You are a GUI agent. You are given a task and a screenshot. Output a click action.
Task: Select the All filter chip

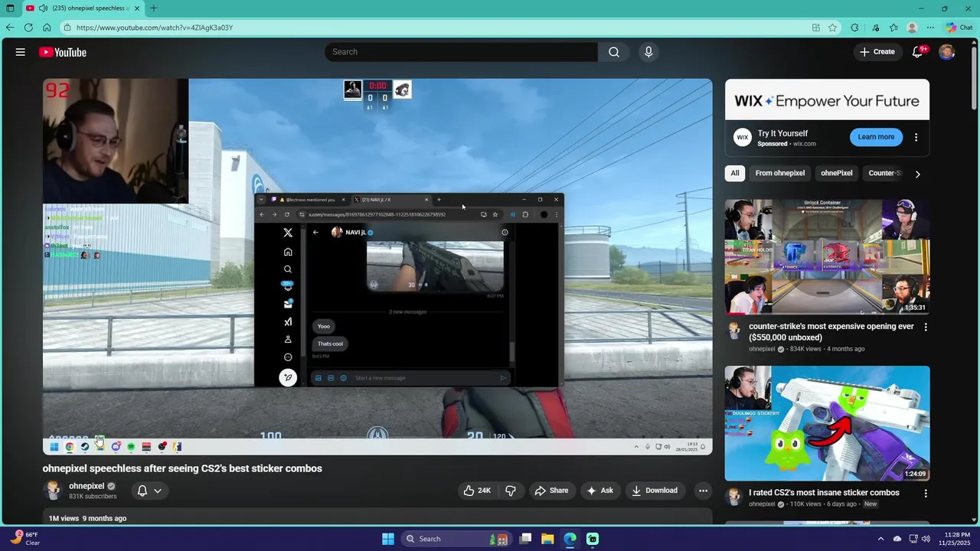pos(735,173)
